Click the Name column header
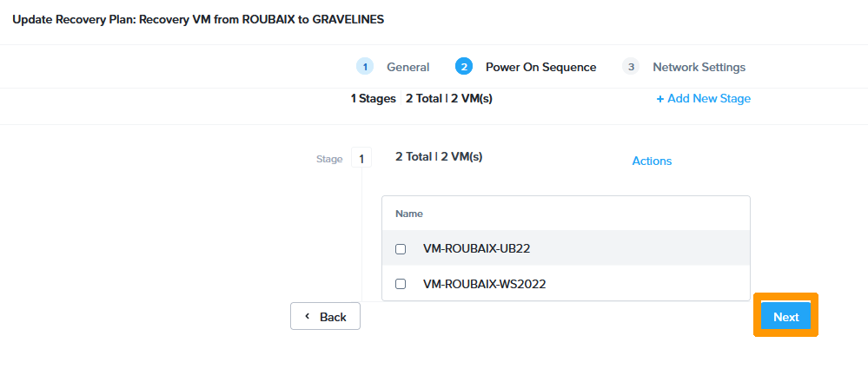 click(x=407, y=213)
